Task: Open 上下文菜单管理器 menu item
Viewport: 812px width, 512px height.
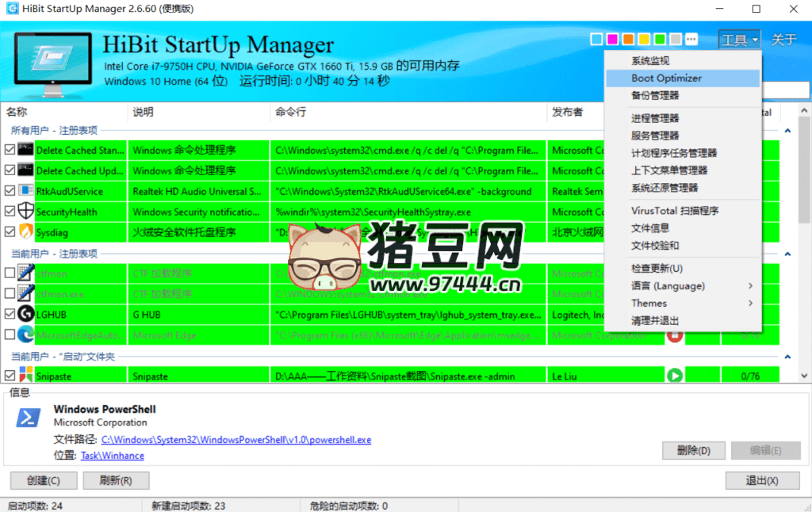Action: coord(683,170)
